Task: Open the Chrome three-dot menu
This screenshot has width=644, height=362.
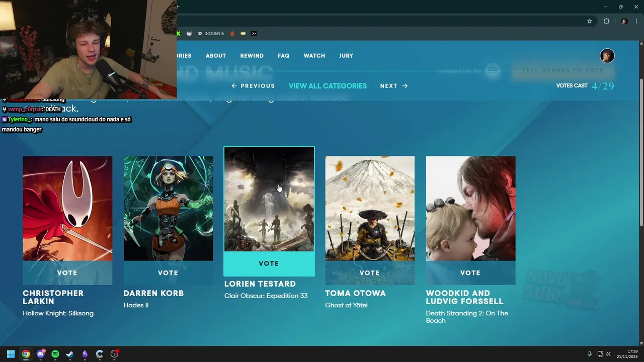Action: (x=636, y=21)
